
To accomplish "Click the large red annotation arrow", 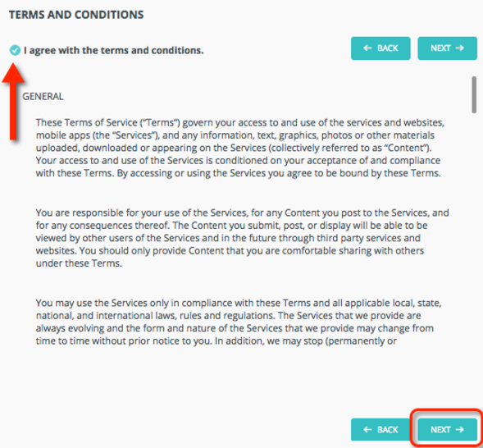I will (x=13, y=102).
